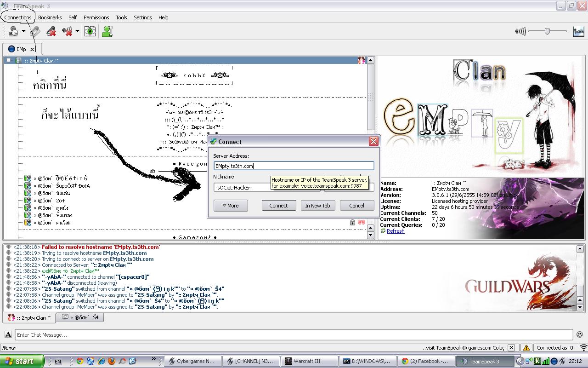This screenshot has height=368, width=588.
Task: Select channel ®õσм` ฟังเพลง
Action: coord(53,215)
